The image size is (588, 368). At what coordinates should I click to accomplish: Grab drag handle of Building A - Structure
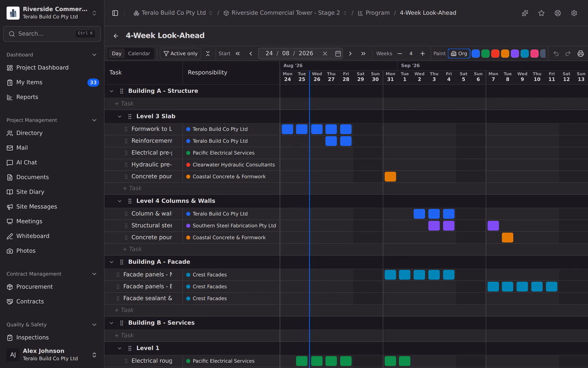click(121, 91)
